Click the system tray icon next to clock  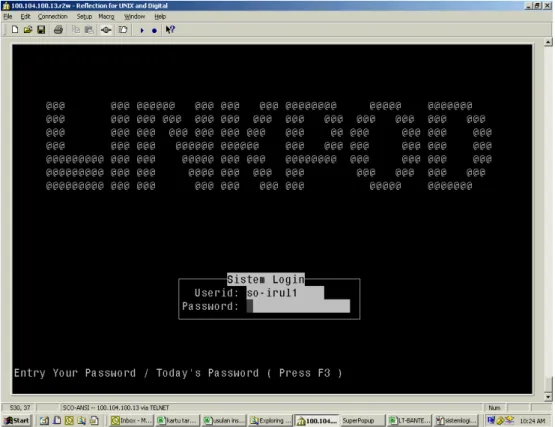coord(509,420)
